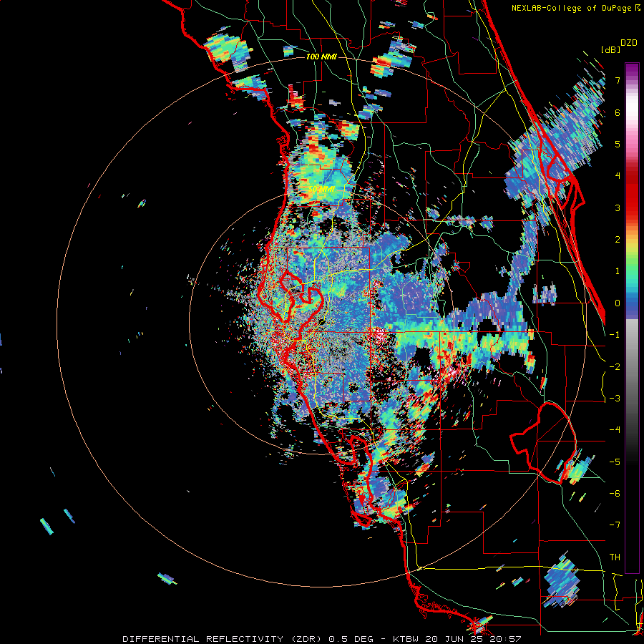Click the KTBW radar site identifier

tap(406, 639)
